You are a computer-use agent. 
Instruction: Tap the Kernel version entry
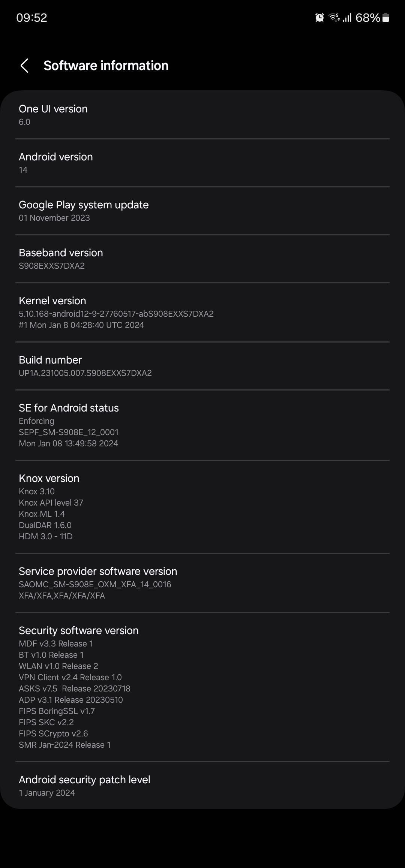tap(202, 312)
